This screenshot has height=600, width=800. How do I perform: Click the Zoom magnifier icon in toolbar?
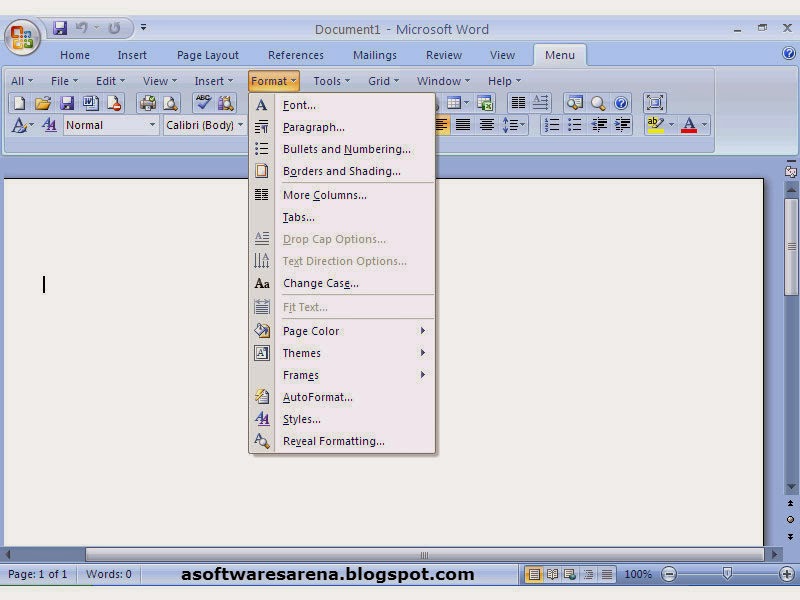[x=598, y=103]
